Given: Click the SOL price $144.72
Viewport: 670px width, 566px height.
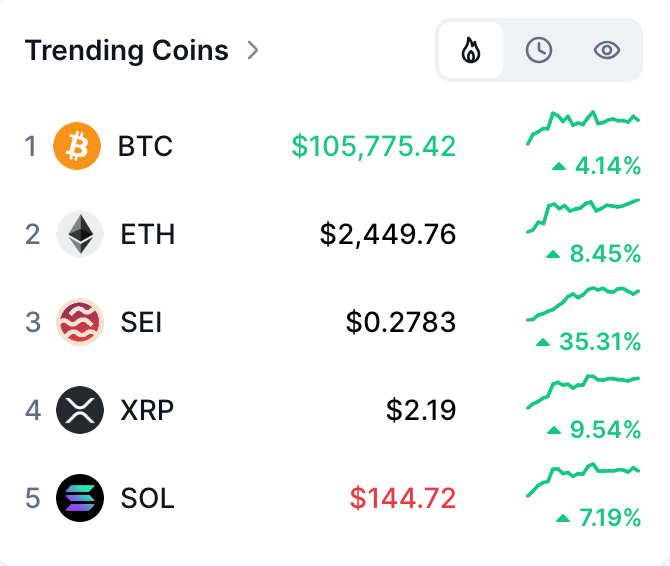Looking at the screenshot, I should click(403, 498).
